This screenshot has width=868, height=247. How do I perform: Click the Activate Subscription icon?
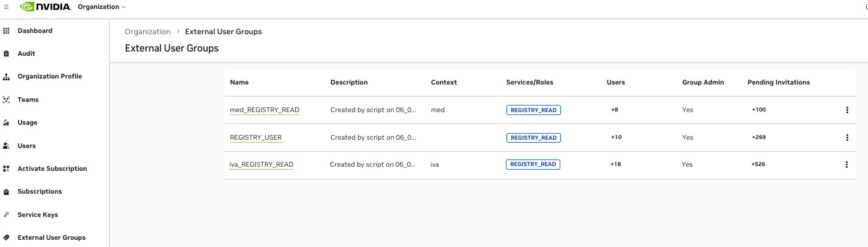[7, 168]
